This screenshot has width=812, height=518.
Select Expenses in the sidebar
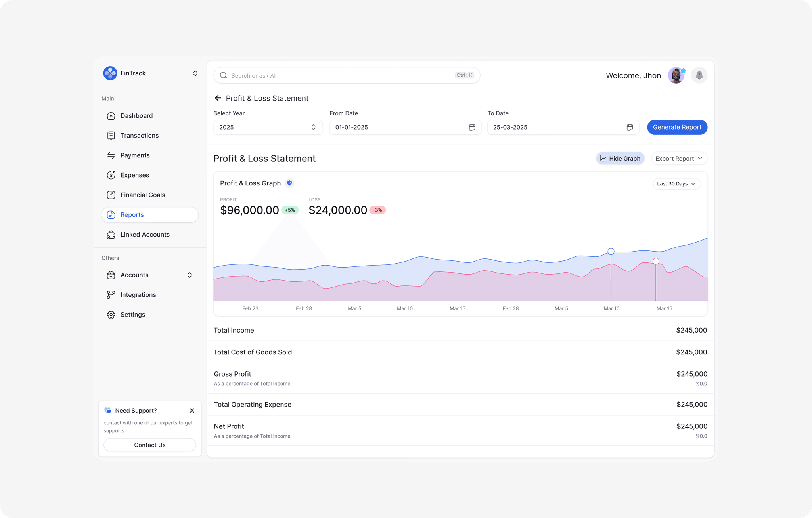(x=135, y=175)
